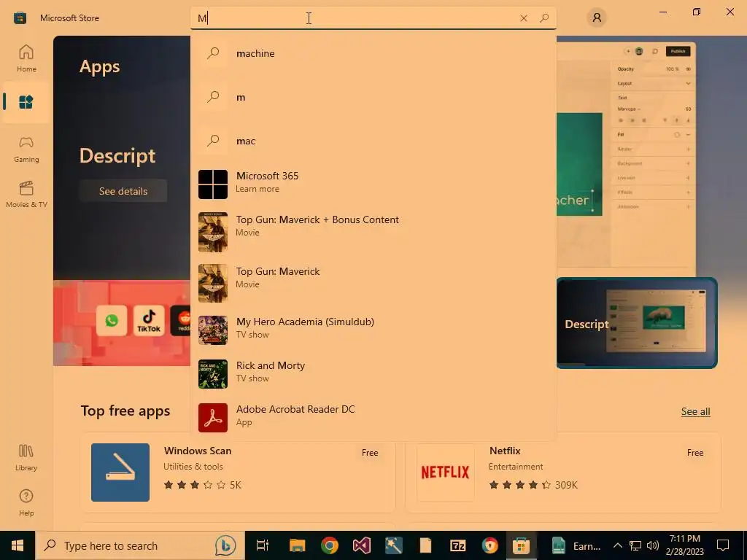This screenshot has height=560, width=747.
Task: Click the Top Gun: Maverick movie poster thumbnail
Action: coord(212,284)
